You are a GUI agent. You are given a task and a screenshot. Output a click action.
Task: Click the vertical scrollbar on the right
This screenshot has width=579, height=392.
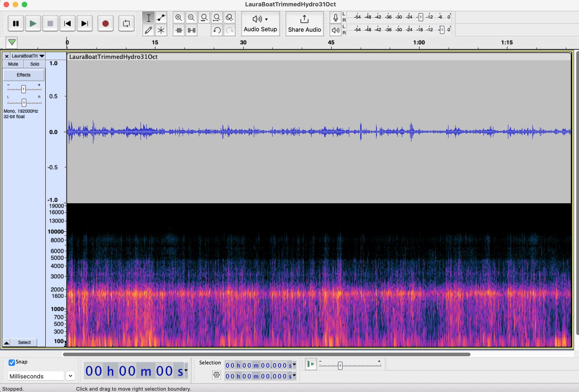click(578, 193)
